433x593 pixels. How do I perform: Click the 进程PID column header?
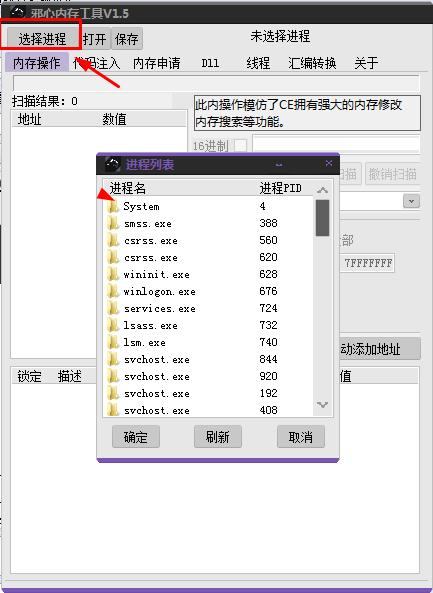pos(281,188)
